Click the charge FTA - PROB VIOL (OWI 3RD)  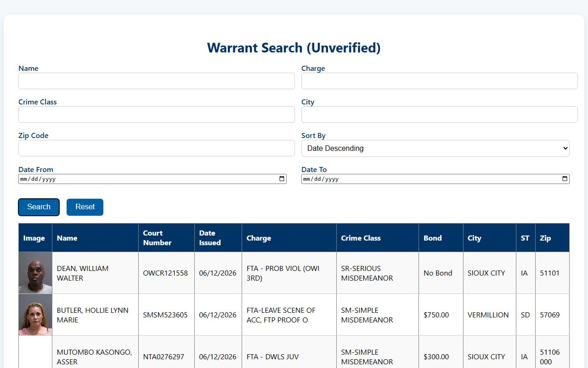[x=283, y=273]
